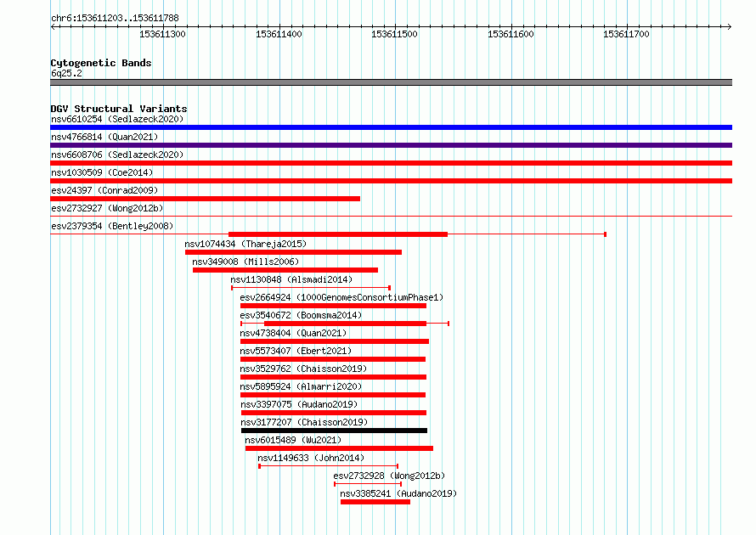Click the nsv6015489 red bar
This screenshot has height=535, width=756.
click(x=339, y=448)
